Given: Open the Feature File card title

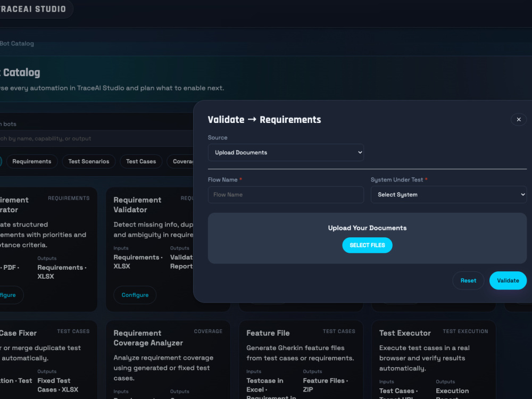Looking at the screenshot, I should click(268, 333).
